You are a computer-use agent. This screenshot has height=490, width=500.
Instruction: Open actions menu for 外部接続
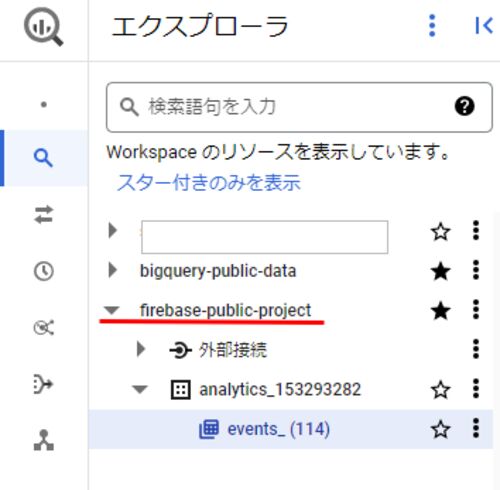(476, 349)
